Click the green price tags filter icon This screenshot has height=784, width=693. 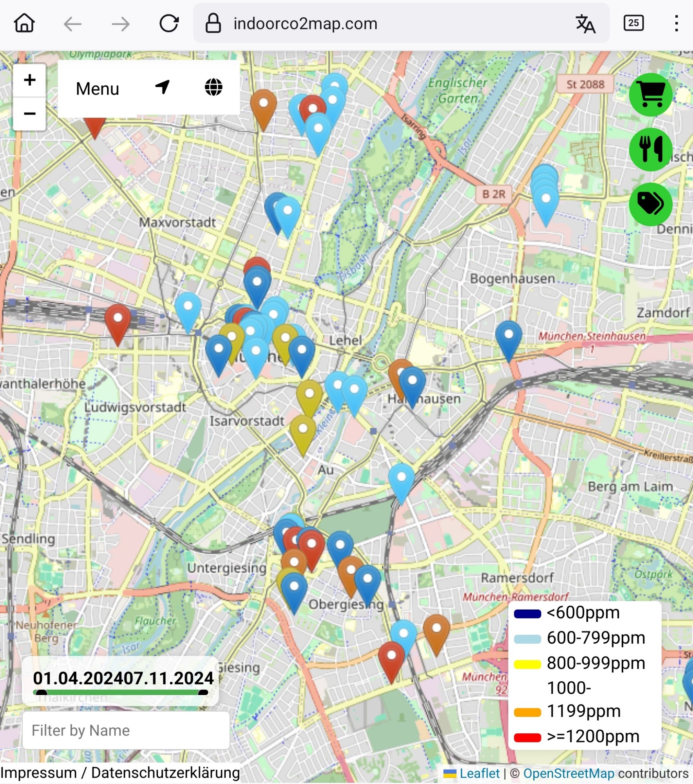coord(650,204)
